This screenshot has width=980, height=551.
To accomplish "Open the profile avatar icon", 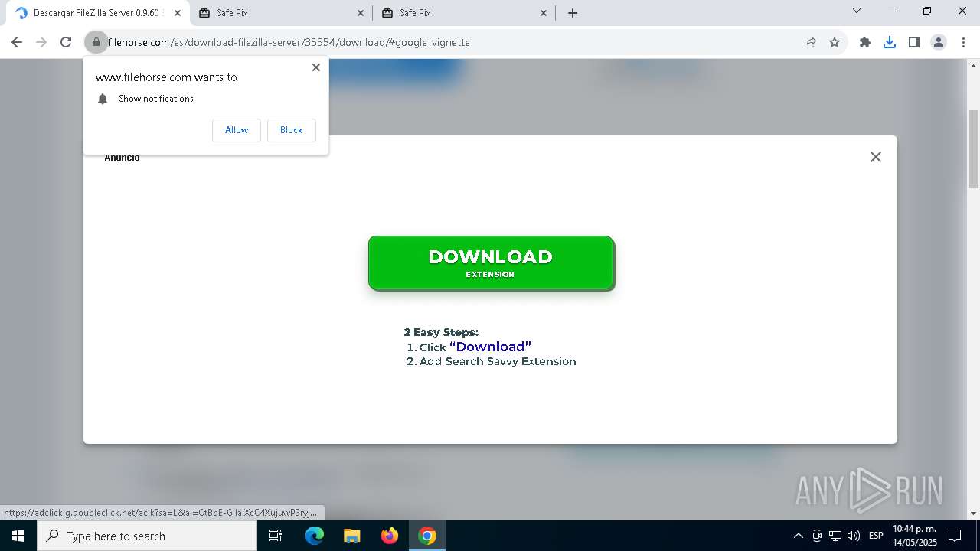I will [939, 42].
